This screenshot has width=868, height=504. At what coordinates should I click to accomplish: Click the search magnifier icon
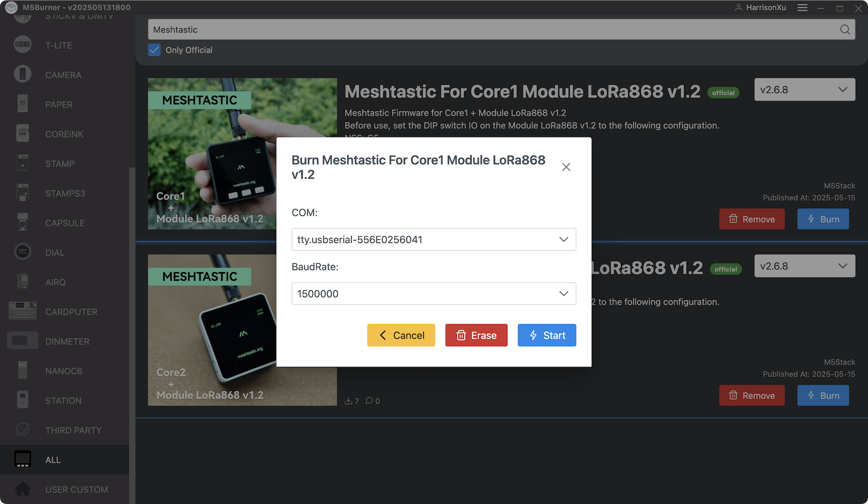click(845, 30)
